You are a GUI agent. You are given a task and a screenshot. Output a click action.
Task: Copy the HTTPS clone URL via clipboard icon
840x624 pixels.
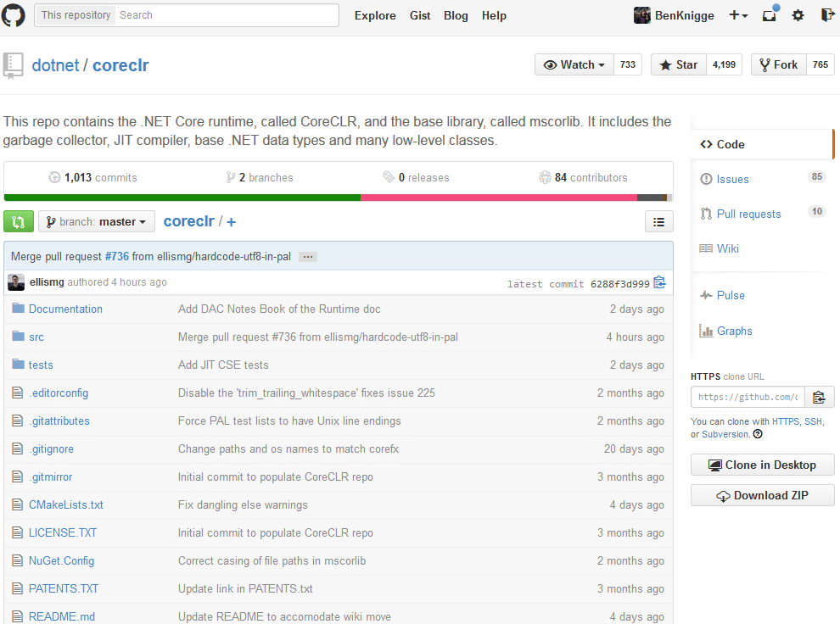coord(820,396)
